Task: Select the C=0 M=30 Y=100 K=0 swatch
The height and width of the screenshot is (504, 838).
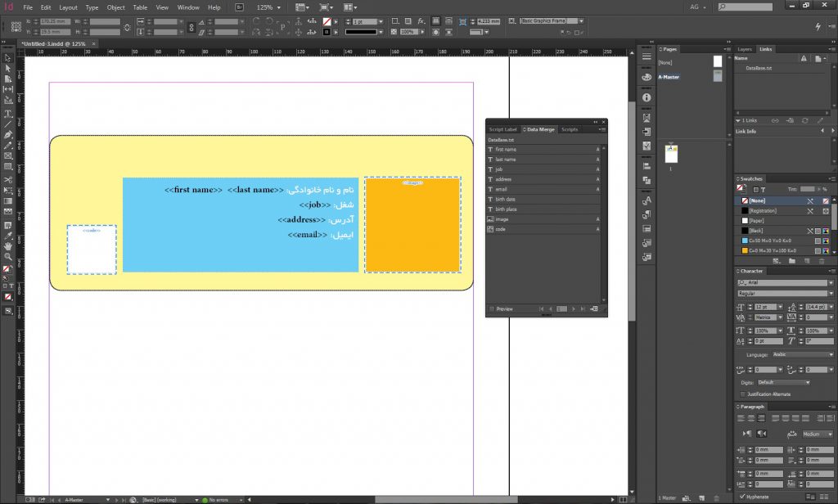Action: pos(773,250)
